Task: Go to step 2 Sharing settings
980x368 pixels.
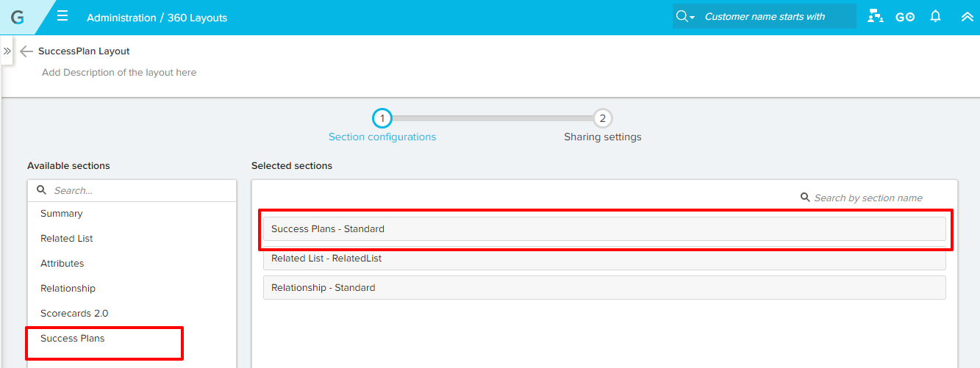Action: tap(602, 118)
